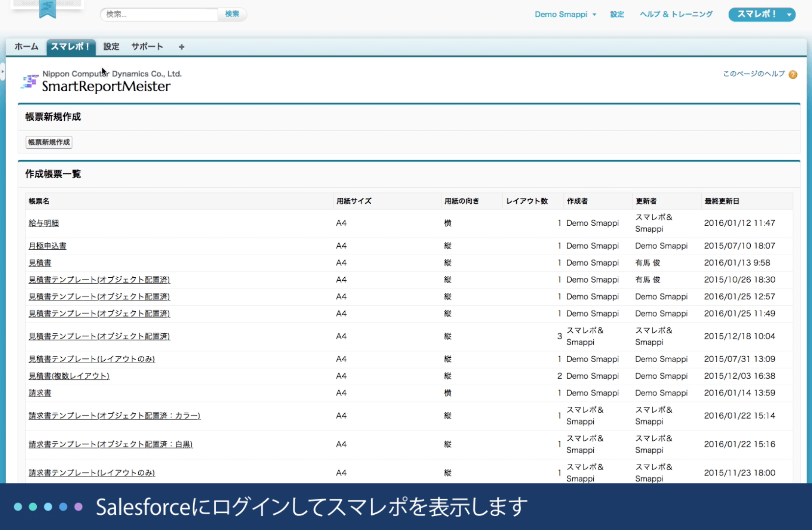Viewport: 812px width, 530px height.
Task: Click Nippon Computer Dynamics Co., Ltd. text
Action: point(112,74)
